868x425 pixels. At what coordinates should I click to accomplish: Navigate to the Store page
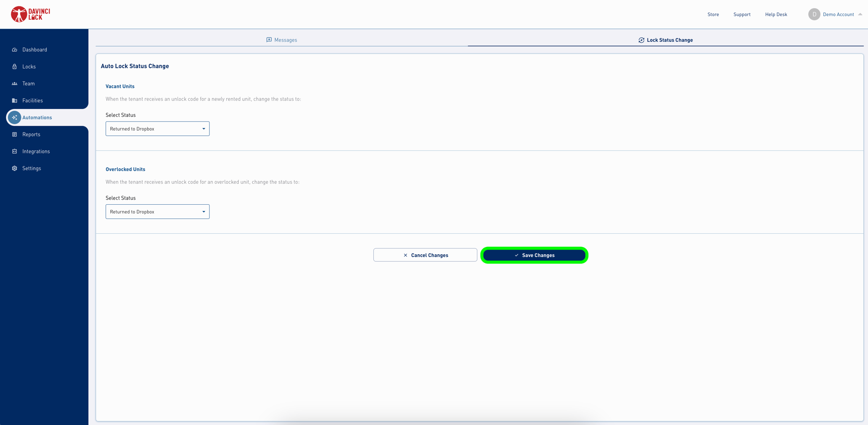click(713, 14)
